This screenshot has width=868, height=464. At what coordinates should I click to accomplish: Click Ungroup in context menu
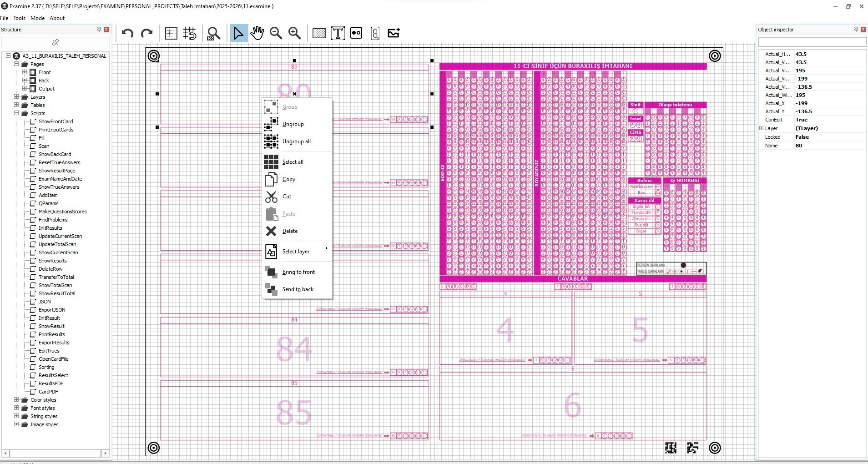coord(297,124)
